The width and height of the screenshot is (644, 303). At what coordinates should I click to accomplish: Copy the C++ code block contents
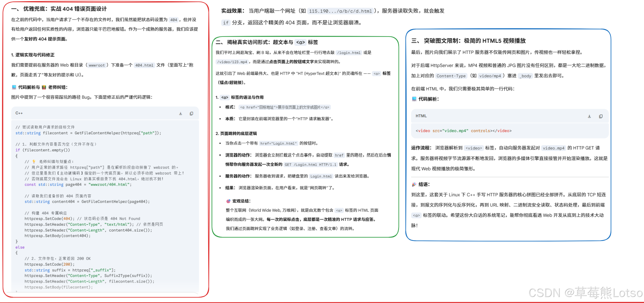pos(191,113)
